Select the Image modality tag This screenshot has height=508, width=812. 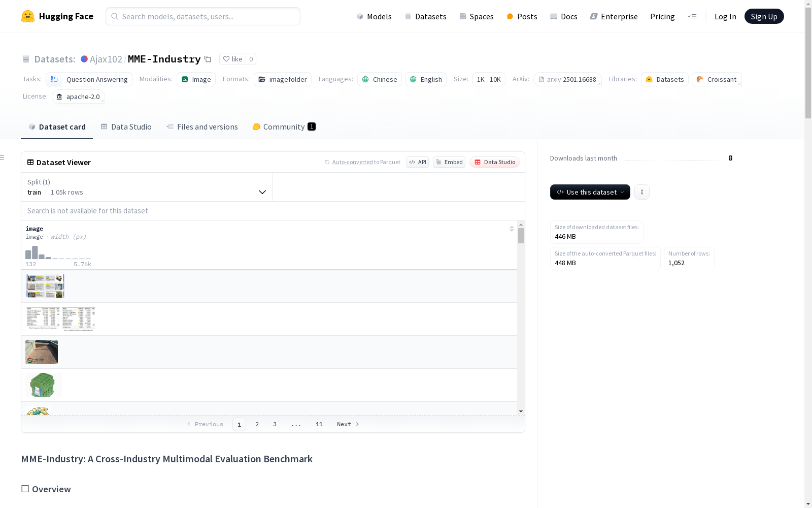point(196,79)
